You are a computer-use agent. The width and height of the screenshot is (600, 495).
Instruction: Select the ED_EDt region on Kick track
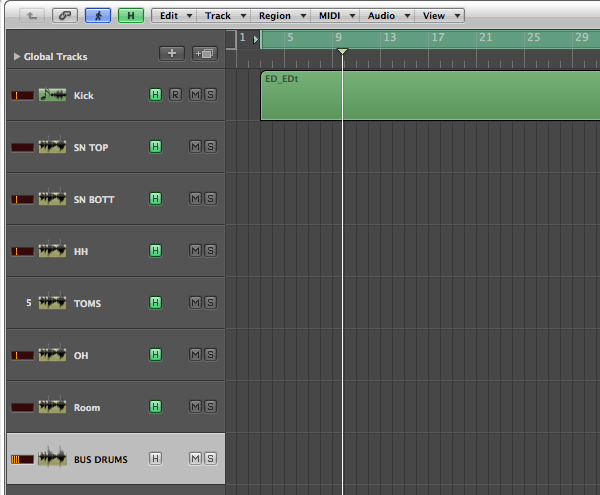click(x=430, y=96)
